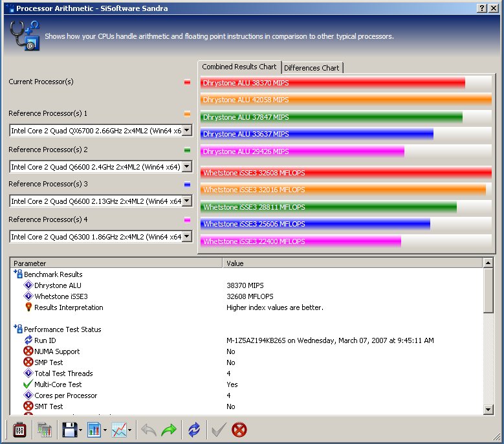The width and height of the screenshot is (504, 444).
Task: Click the green Reference Processor 2 swatch
Action: coord(187,150)
